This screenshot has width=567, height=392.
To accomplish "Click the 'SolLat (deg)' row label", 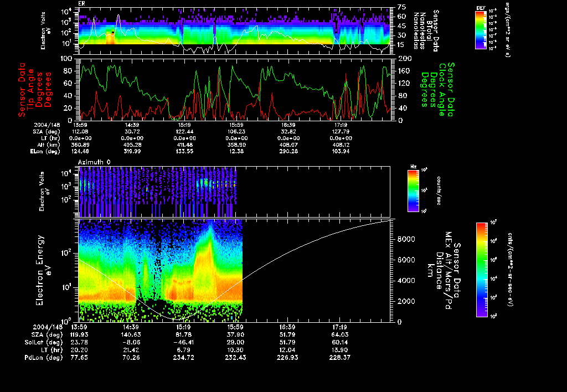I will point(44,342).
